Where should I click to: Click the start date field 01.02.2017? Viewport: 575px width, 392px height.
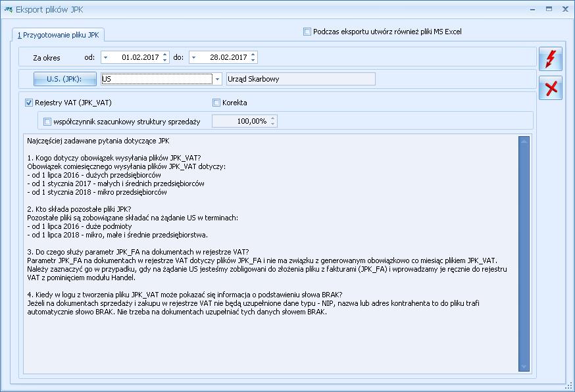[x=136, y=58]
